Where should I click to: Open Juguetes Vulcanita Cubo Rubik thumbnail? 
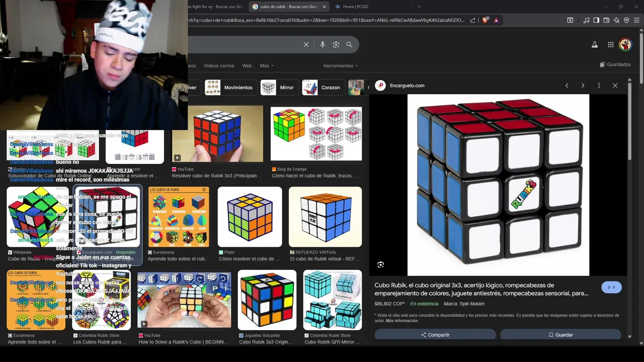(267, 300)
